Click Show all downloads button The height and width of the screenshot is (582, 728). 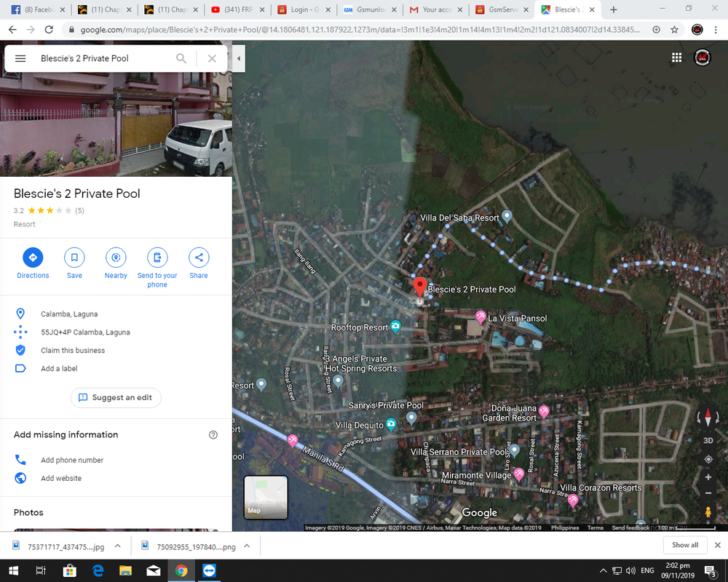(x=685, y=545)
